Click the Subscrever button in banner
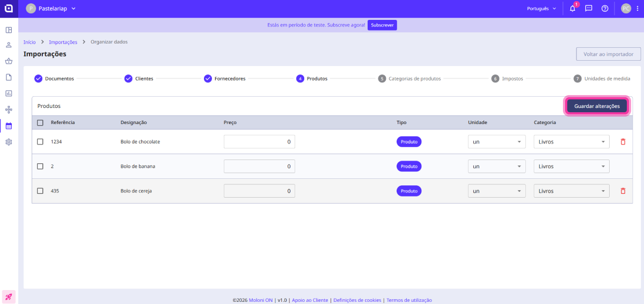The image size is (644, 304). [382, 25]
